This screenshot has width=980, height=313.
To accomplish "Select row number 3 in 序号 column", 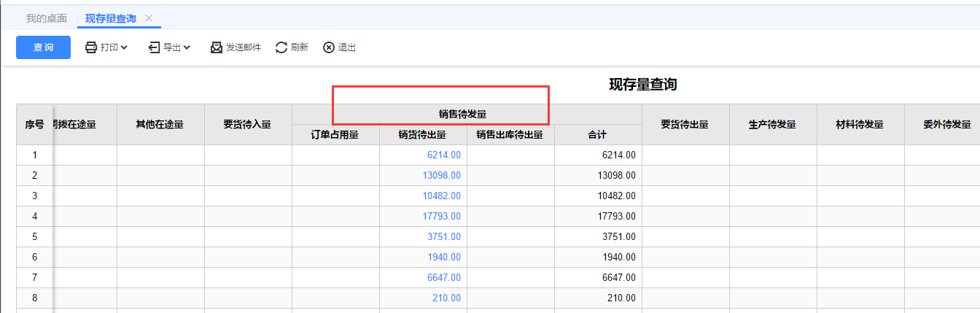I will (34, 196).
